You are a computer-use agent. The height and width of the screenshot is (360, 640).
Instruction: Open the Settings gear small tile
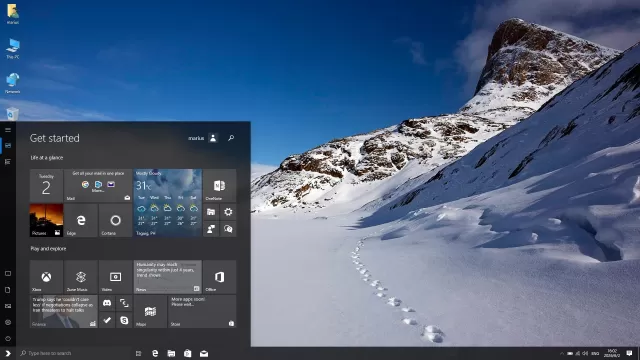tap(228, 212)
